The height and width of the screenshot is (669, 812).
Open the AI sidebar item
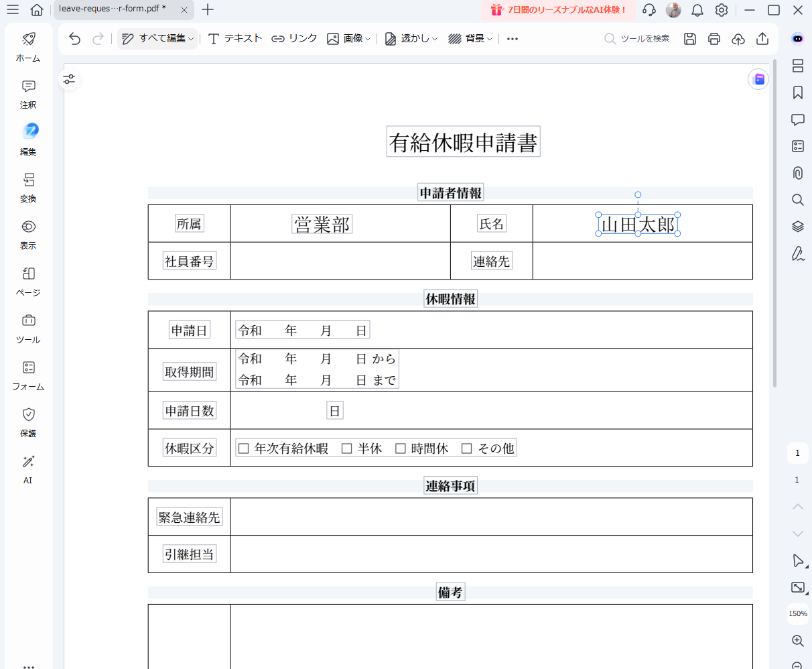(28, 469)
